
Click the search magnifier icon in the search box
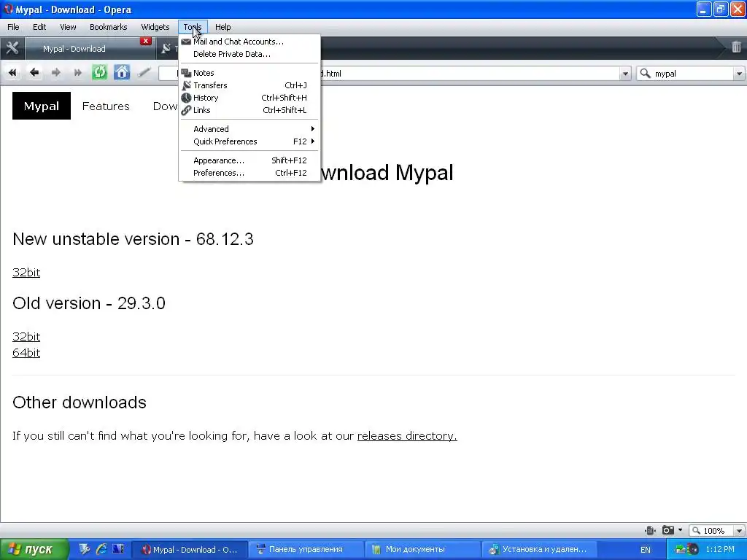(x=645, y=74)
